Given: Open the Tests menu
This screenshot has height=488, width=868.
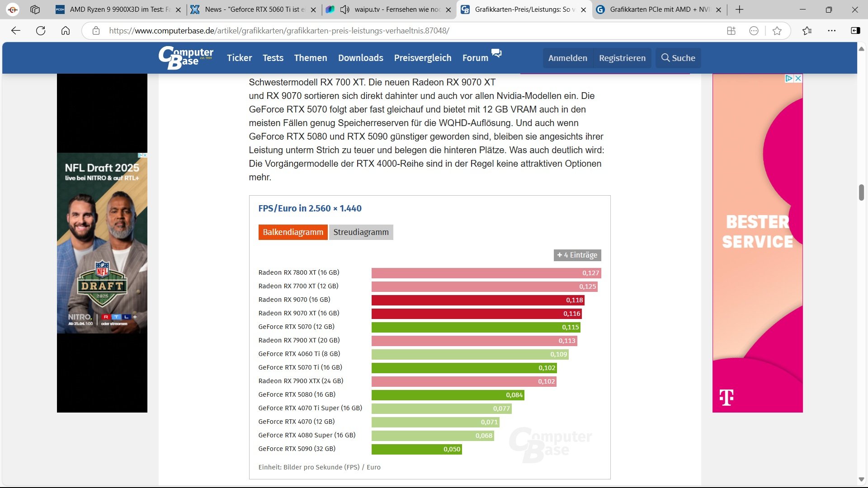Looking at the screenshot, I should 273,58.
